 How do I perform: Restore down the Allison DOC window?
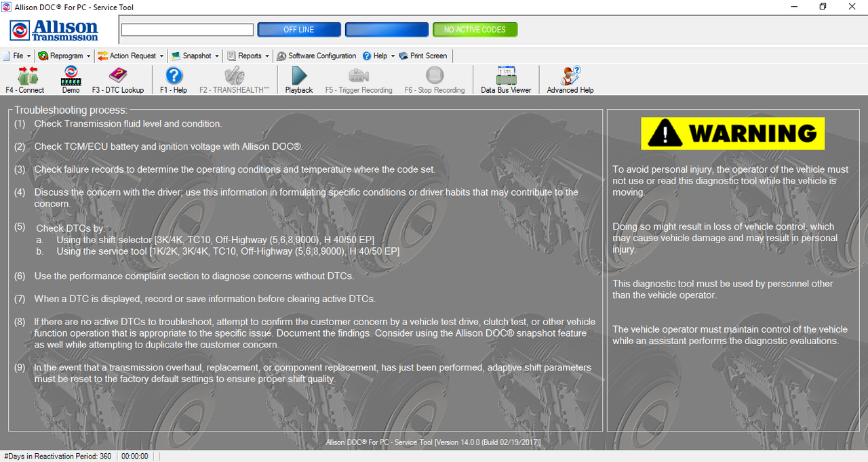823,7
